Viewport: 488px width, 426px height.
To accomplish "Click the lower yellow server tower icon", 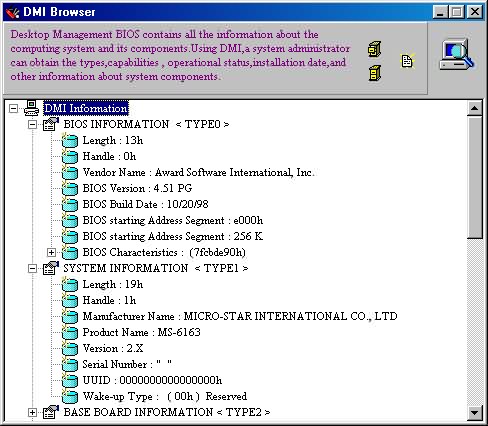I will [374, 73].
